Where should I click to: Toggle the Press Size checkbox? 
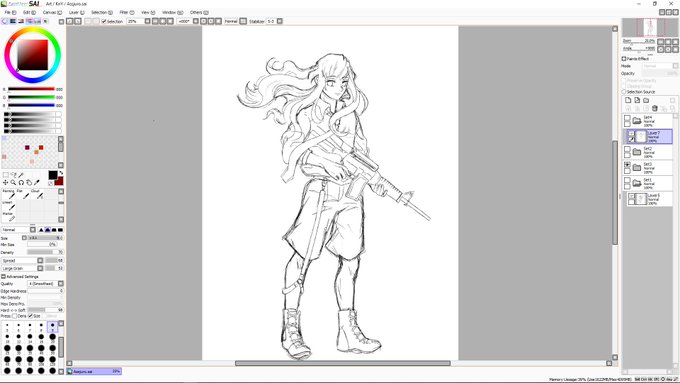pos(30,316)
